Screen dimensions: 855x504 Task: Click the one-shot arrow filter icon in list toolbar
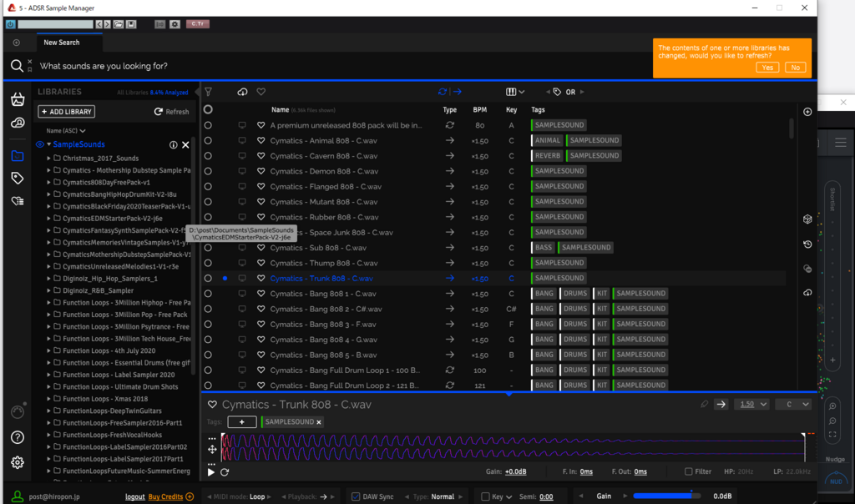[x=457, y=92]
